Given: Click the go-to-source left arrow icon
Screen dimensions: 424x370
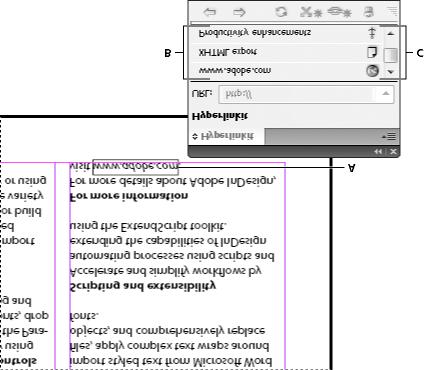Looking at the screenshot, I should pyautogui.click(x=210, y=12).
